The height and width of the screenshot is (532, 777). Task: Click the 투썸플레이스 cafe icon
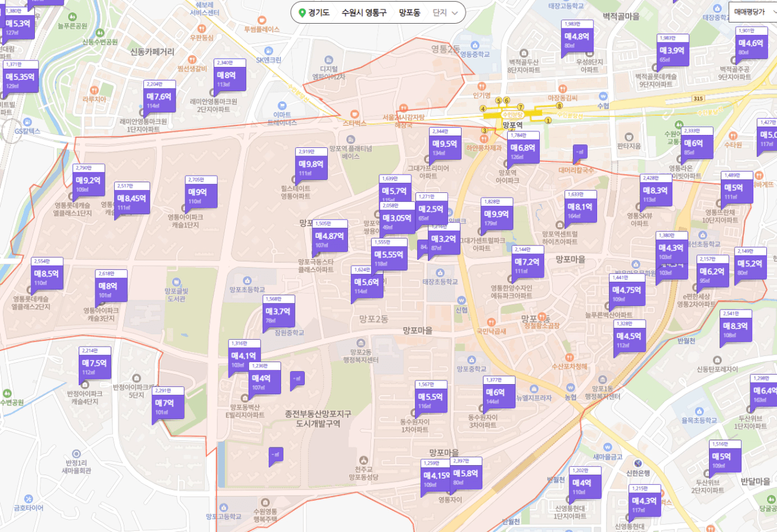click(x=261, y=19)
